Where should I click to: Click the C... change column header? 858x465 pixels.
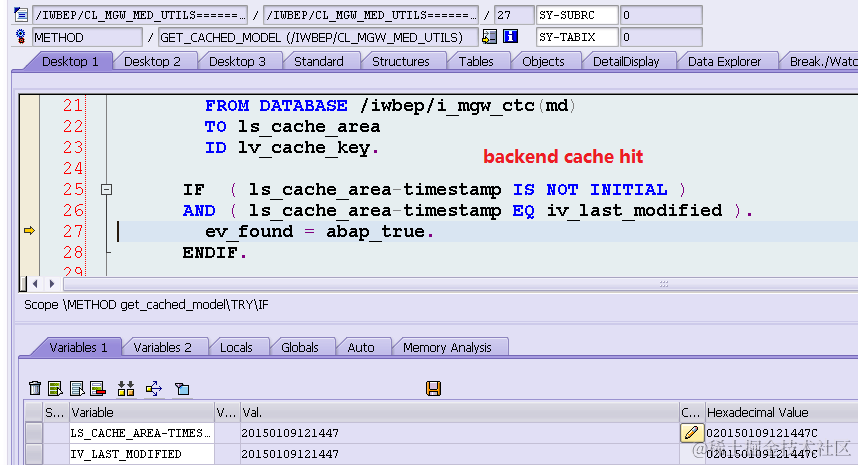click(691, 412)
